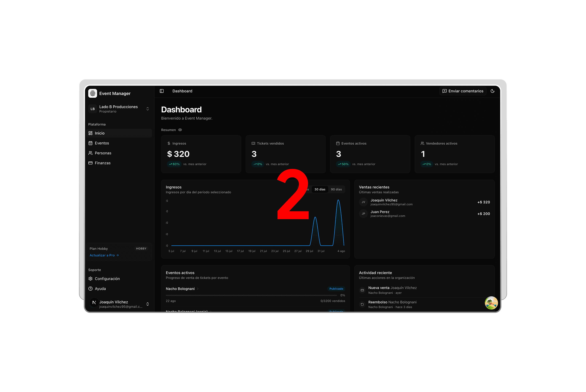This screenshot has height=392, width=586.
Task: Click the +$ 320 sale amount
Action: [483, 202]
